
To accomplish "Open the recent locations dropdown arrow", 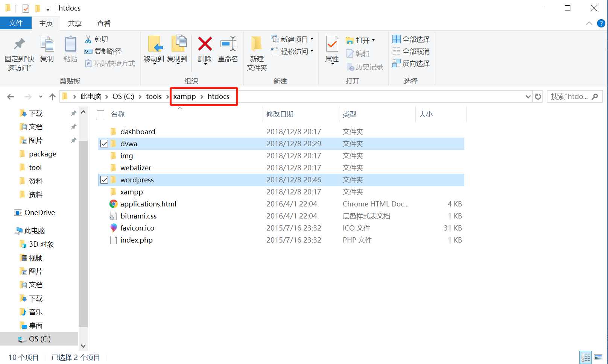I will tap(41, 97).
